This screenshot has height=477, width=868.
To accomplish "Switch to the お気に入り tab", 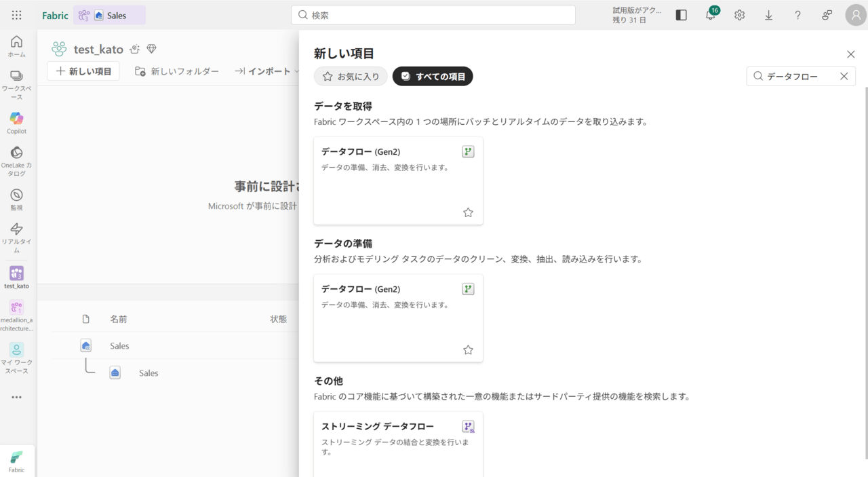I will click(351, 77).
